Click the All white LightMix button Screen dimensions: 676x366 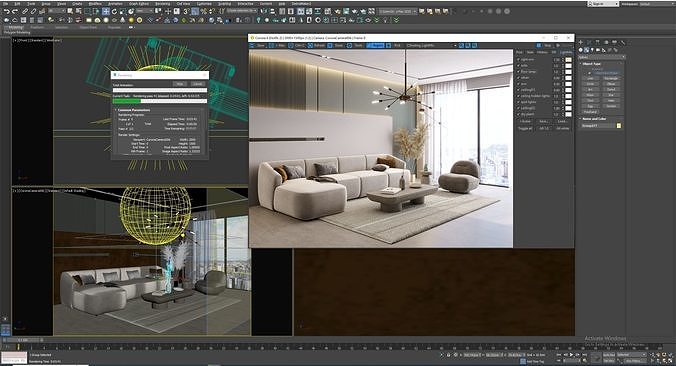tap(563, 128)
